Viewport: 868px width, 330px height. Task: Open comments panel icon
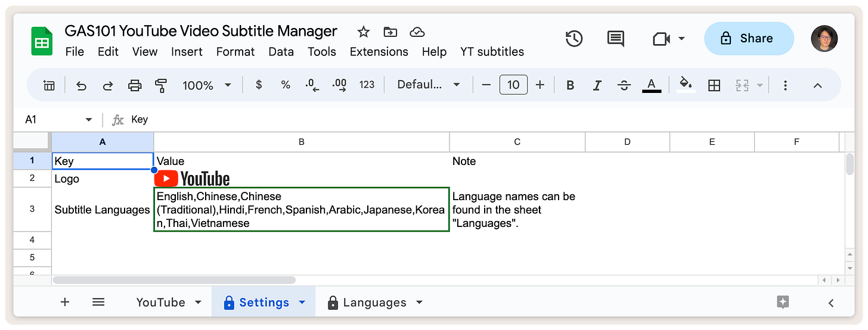(x=615, y=39)
